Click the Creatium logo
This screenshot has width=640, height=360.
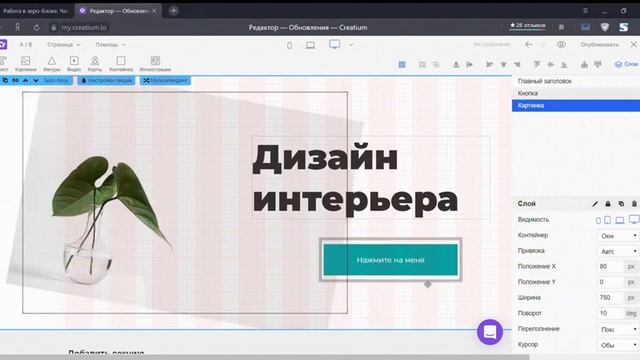click(3, 44)
